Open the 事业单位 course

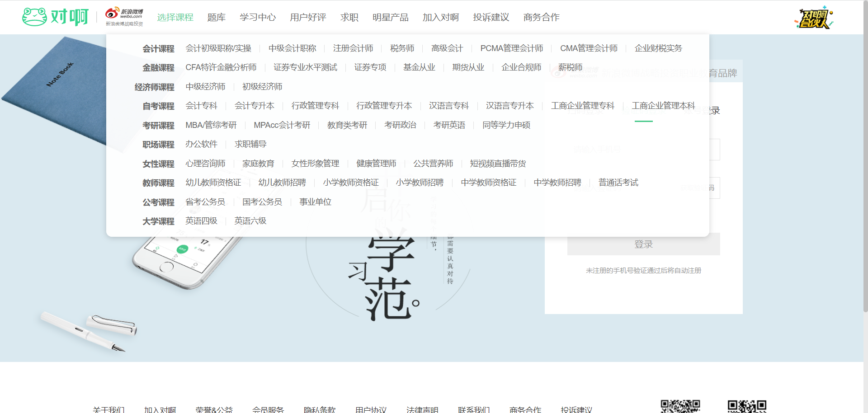(x=316, y=202)
